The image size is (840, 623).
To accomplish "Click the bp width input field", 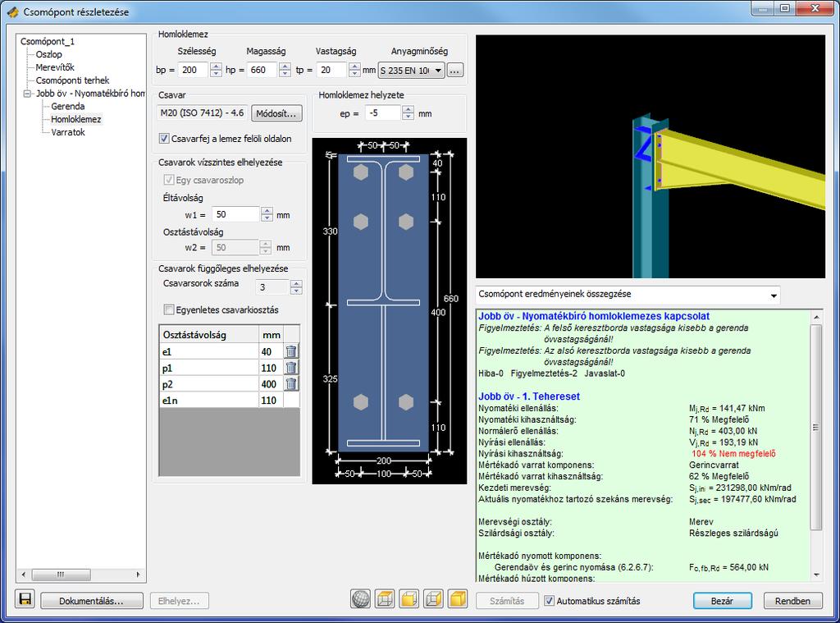I will click(194, 70).
